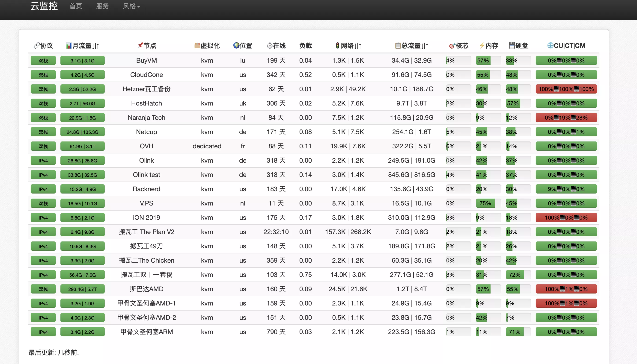Open the 风格 style dropdown

[131, 6]
